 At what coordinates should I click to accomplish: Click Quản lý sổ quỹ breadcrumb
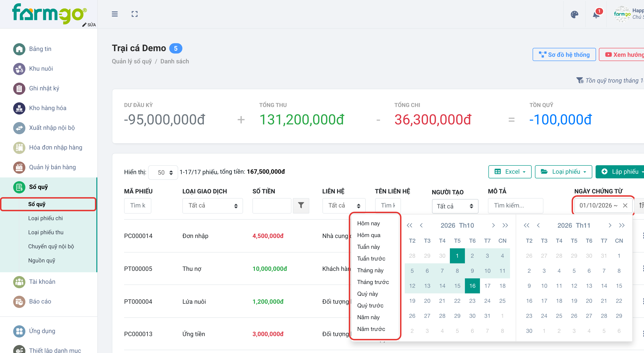tap(132, 61)
